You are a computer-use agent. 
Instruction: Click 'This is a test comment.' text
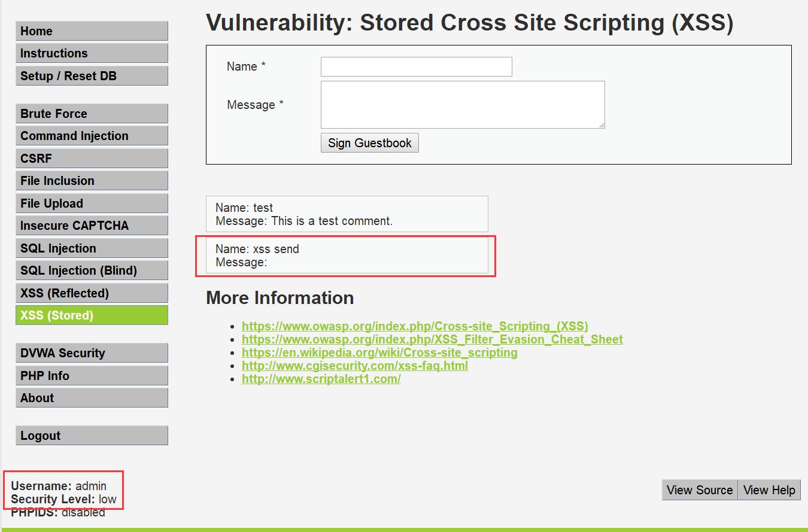332,221
